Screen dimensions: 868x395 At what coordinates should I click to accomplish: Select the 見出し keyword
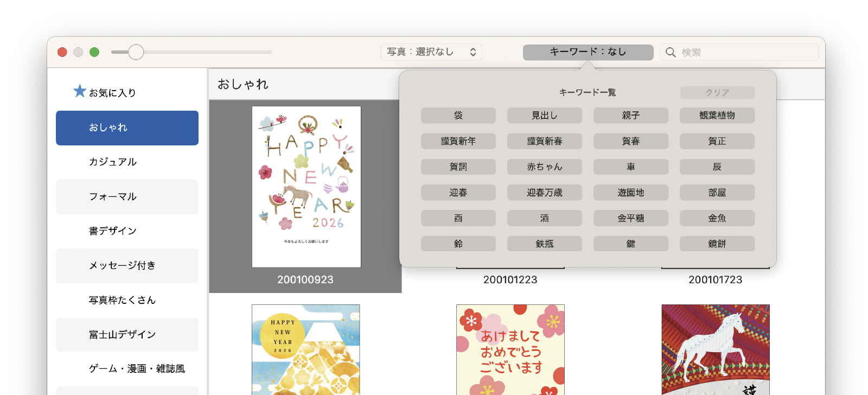coord(545,116)
